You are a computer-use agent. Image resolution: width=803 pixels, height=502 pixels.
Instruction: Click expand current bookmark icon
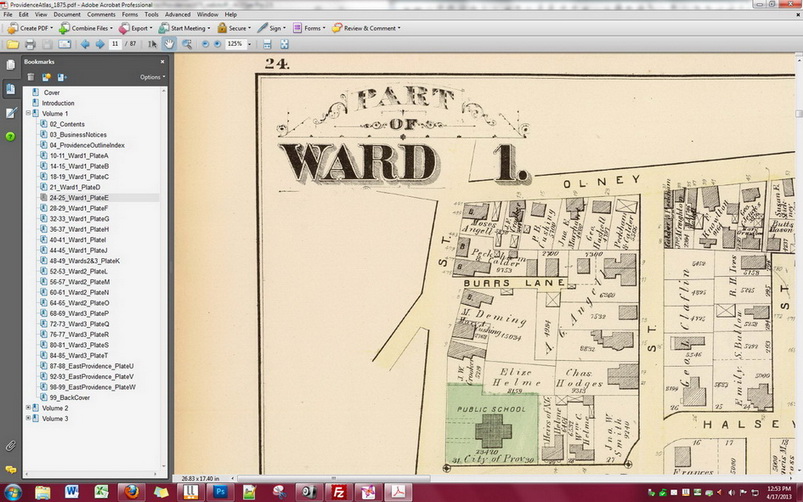pos(62,77)
